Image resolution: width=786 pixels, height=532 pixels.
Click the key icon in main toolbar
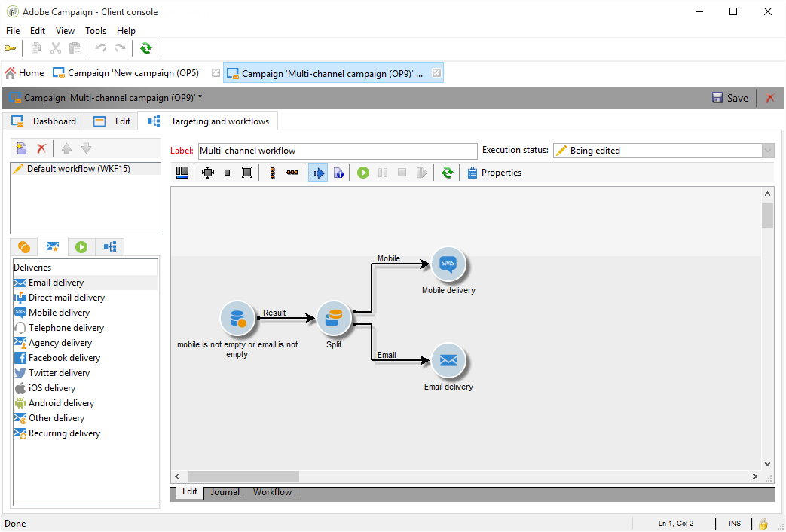point(10,49)
